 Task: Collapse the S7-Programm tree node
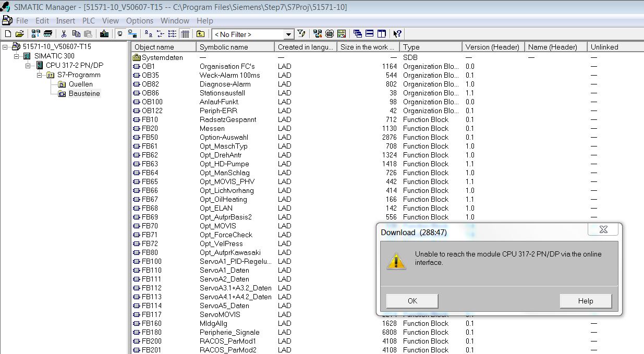click(x=40, y=75)
